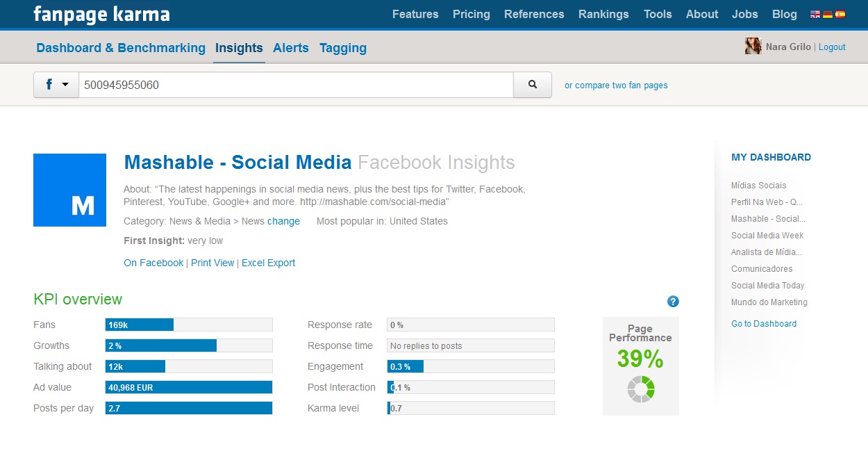Click the Ad value 40,968 EUR bar
Image resolution: width=868 pixels, height=449 pixels.
pos(189,387)
